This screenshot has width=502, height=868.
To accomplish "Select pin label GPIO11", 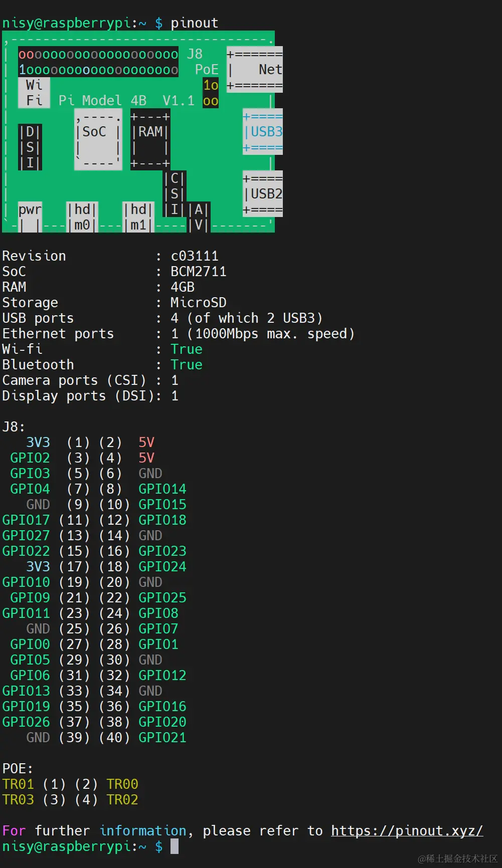I will 26,613.
